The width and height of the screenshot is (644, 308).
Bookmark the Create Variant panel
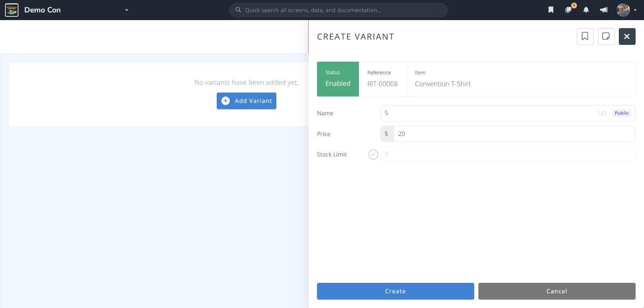pos(585,36)
